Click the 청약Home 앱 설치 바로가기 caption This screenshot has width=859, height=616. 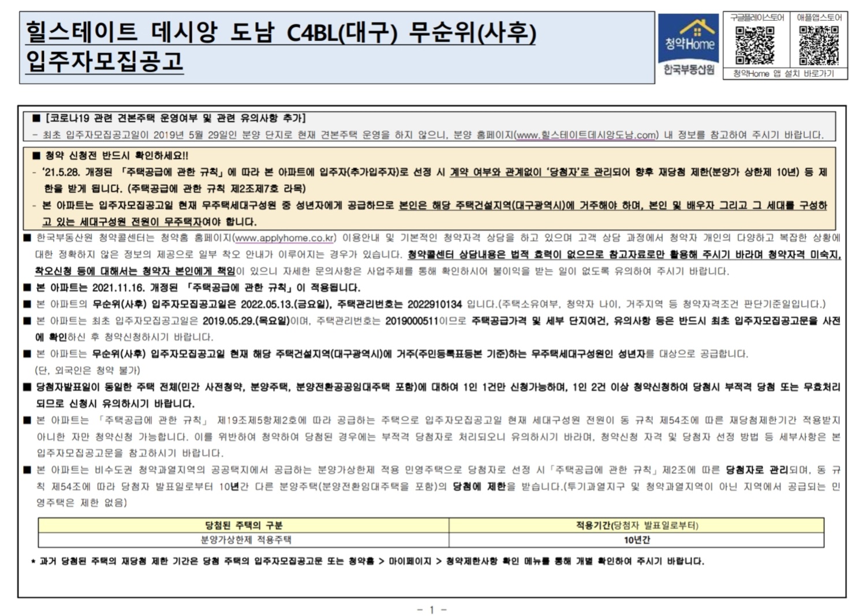784,74
